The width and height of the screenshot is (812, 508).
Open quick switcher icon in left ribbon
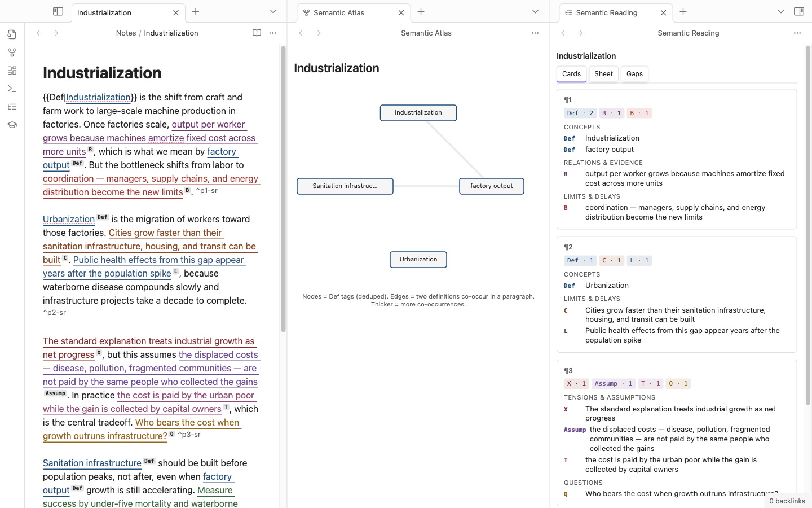click(x=12, y=34)
